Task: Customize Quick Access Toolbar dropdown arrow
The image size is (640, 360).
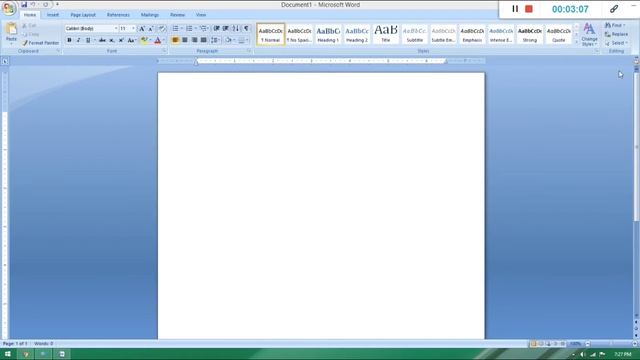Action: tap(57, 4)
